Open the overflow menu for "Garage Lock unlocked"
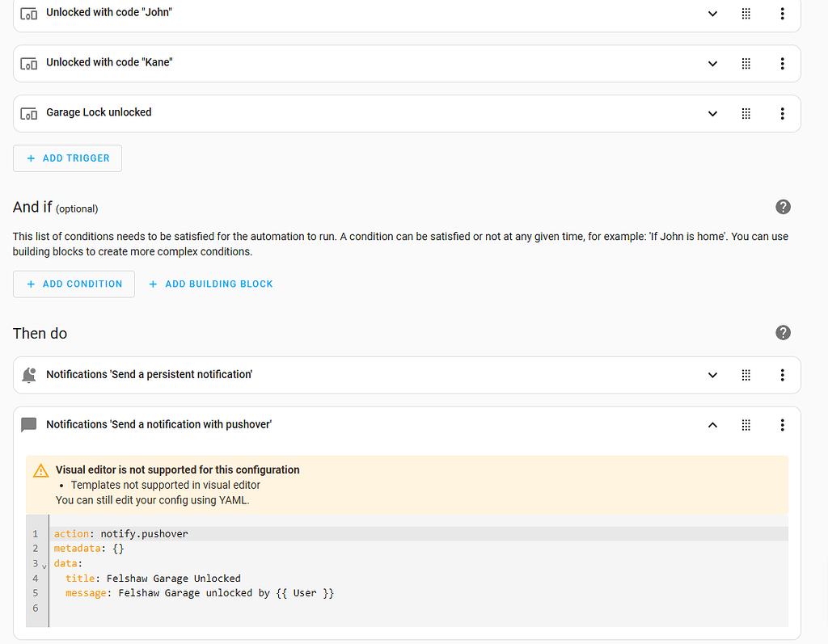Image resolution: width=828 pixels, height=644 pixels. [782, 113]
